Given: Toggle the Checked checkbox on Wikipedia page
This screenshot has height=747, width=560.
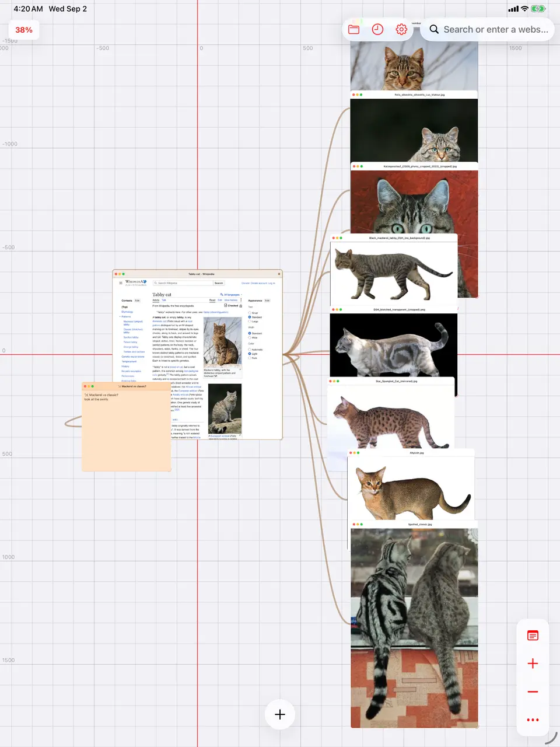Looking at the screenshot, I should [226, 305].
